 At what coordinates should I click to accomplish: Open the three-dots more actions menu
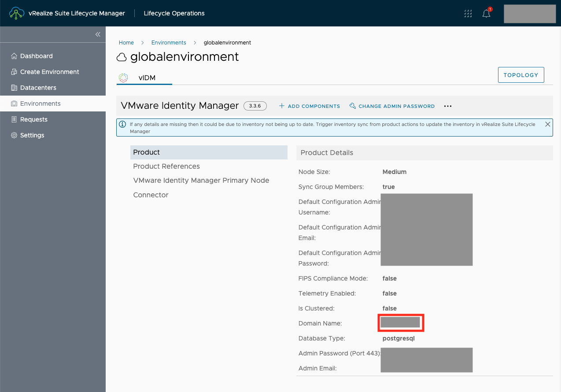pos(448,106)
